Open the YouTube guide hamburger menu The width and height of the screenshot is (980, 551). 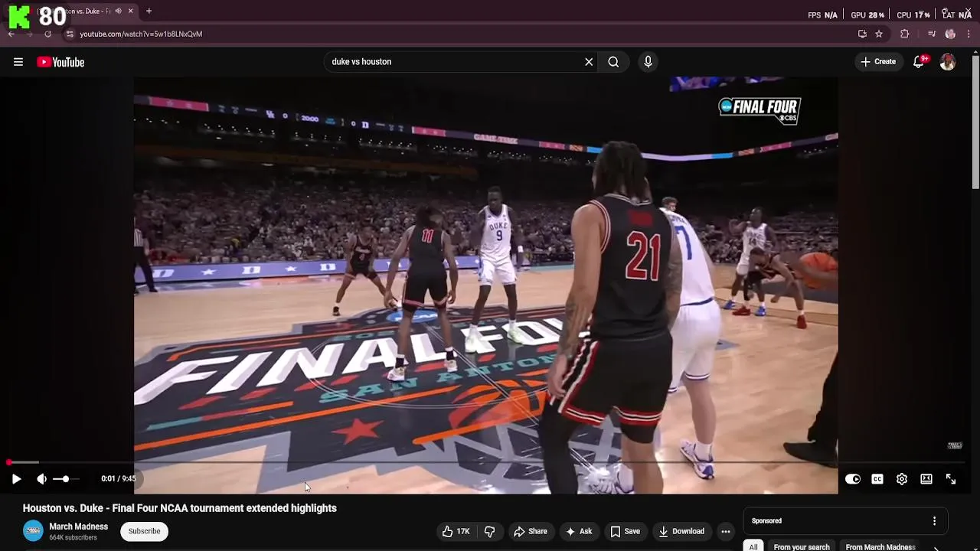(x=18, y=62)
